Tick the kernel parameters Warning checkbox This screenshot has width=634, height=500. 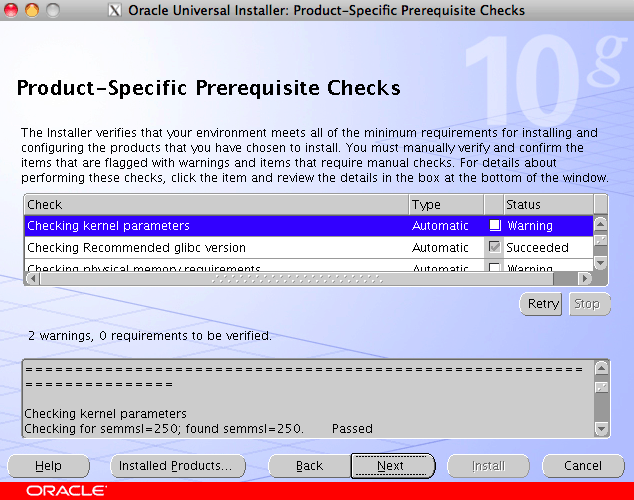(x=494, y=226)
